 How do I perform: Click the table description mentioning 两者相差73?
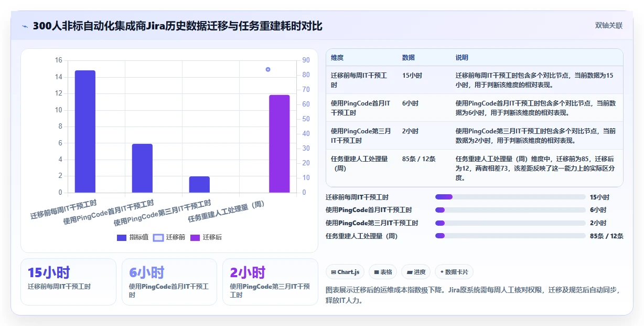point(535,168)
